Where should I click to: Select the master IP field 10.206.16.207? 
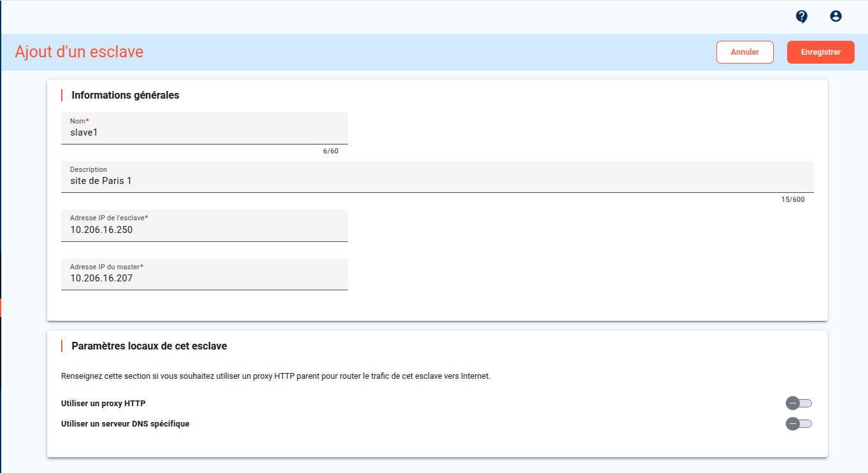point(204,278)
